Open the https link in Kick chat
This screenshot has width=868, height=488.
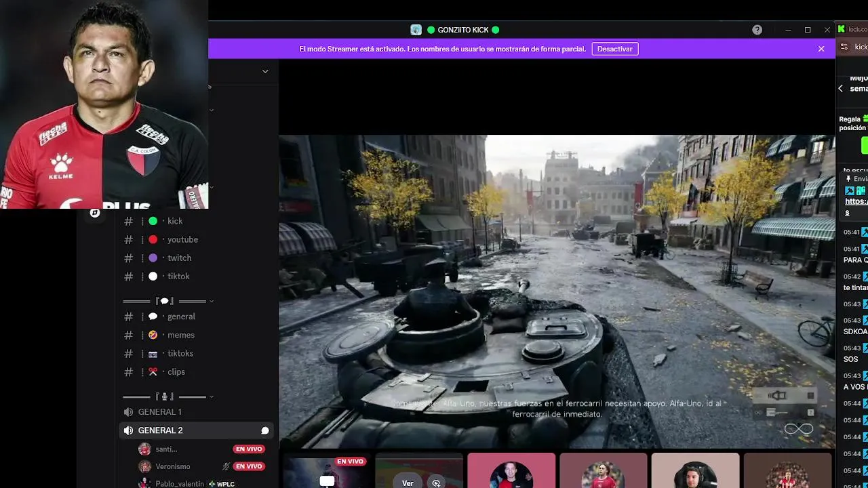pyautogui.click(x=856, y=201)
